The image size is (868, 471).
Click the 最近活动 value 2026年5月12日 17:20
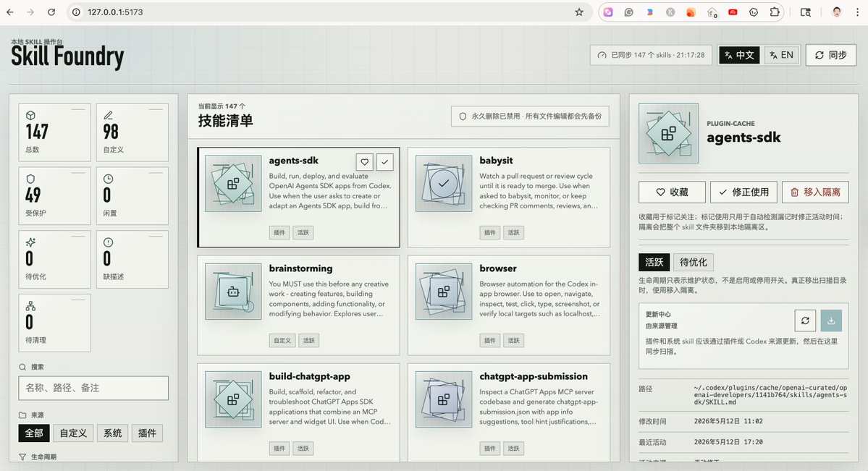728,442
